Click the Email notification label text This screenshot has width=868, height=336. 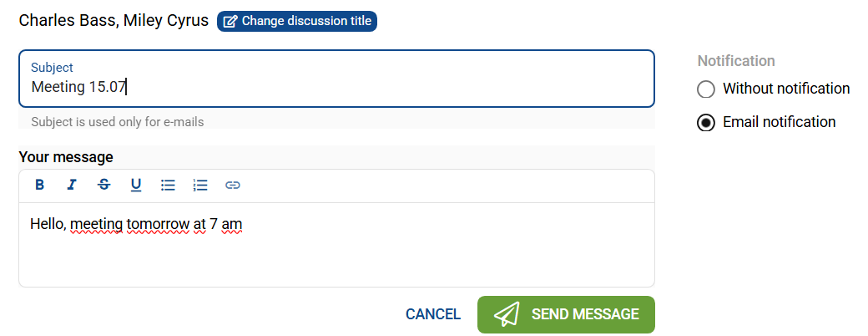(x=779, y=122)
